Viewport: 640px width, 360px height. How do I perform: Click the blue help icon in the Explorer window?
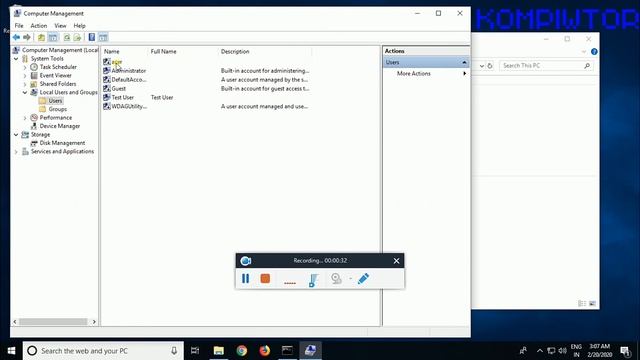pos(594,52)
